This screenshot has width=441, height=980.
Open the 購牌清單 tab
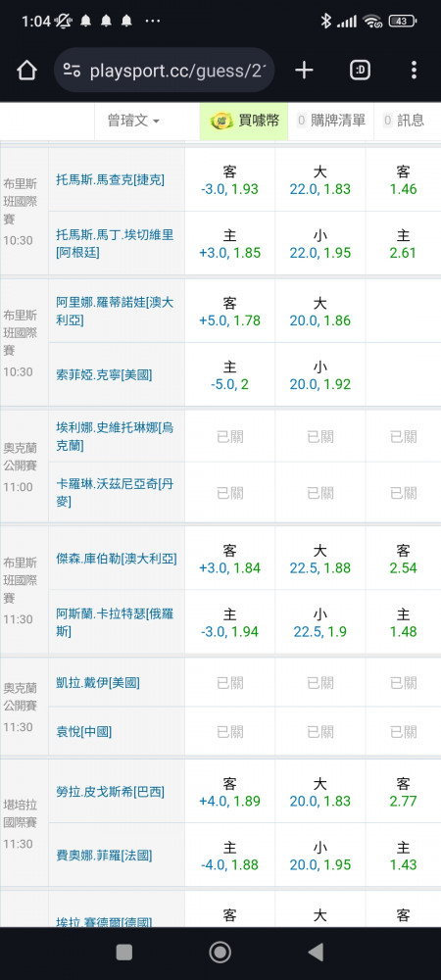pos(331,121)
